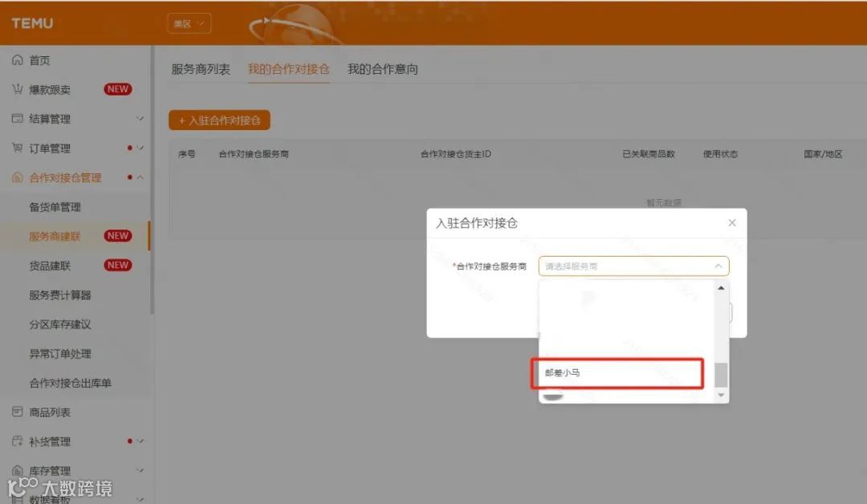Click the warehouse icon beside 合作对接仓管理
This screenshot has height=504, width=867.
tap(18, 177)
